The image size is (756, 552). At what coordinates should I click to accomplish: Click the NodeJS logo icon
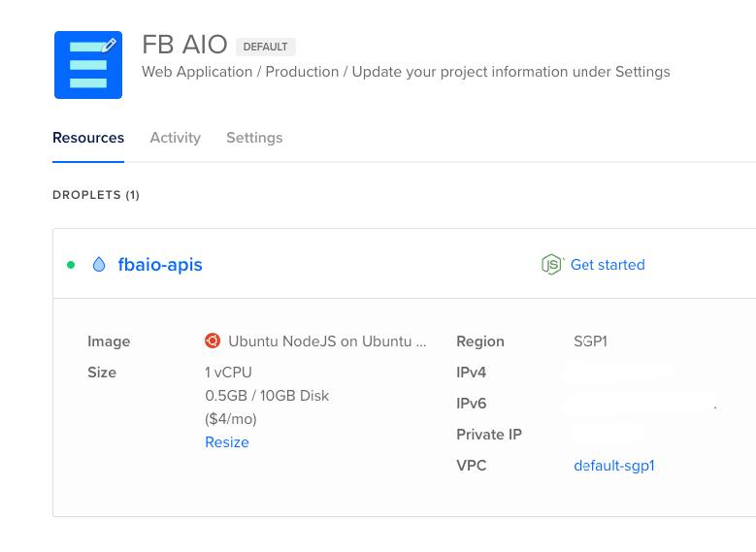[551, 264]
